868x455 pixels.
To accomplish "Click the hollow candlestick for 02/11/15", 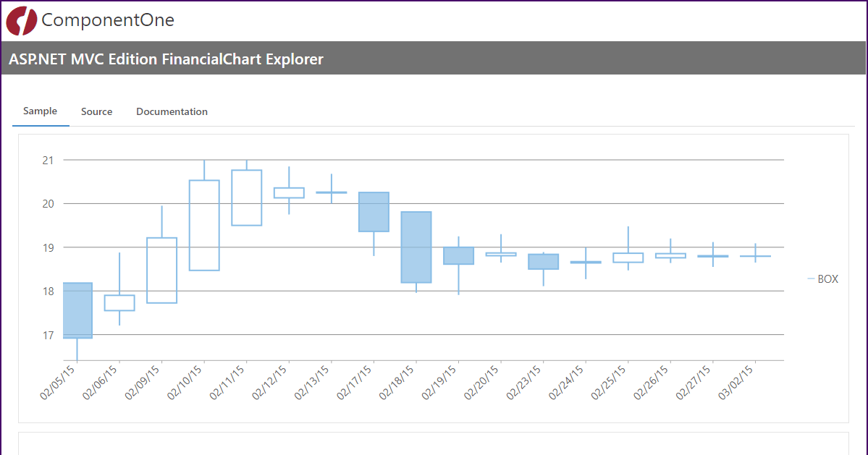I will pyautogui.click(x=247, y=197).
